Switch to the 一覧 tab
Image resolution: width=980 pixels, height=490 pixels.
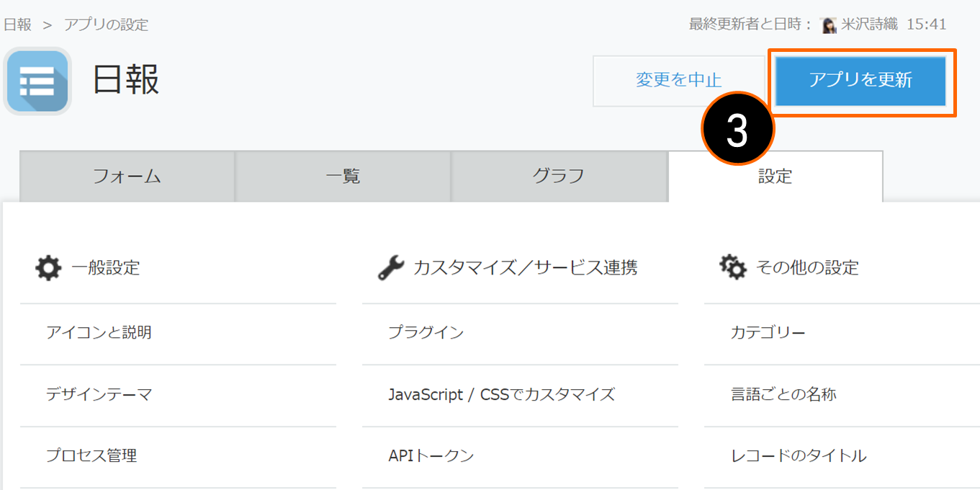click(x=343, y=177)
